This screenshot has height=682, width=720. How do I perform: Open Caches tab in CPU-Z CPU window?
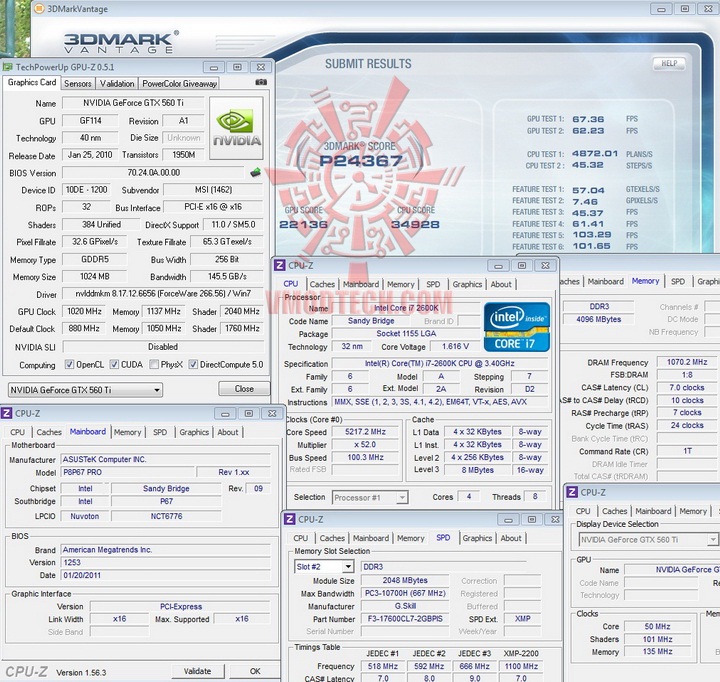(x=322, y=284)
